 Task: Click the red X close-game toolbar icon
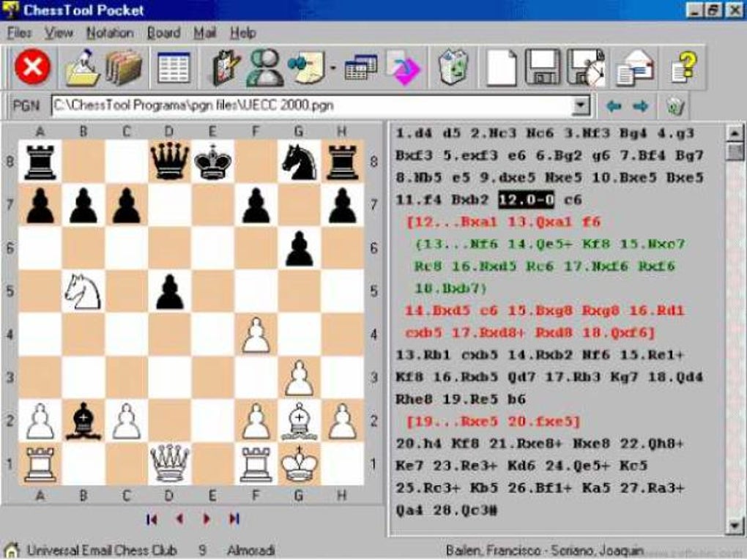32,67
